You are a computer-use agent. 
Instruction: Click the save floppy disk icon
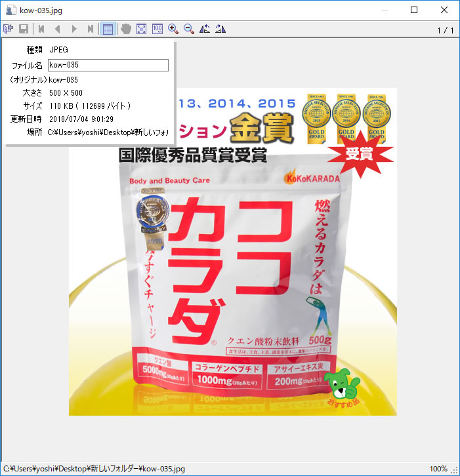tap(24, 29)
